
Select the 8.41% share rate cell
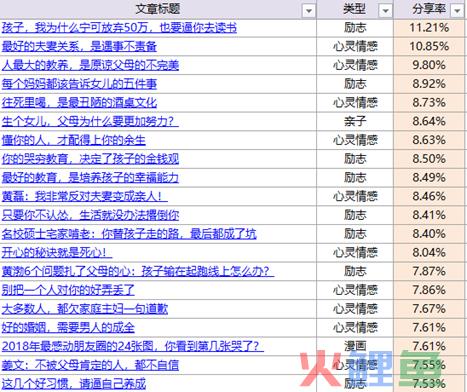(429, 215)
